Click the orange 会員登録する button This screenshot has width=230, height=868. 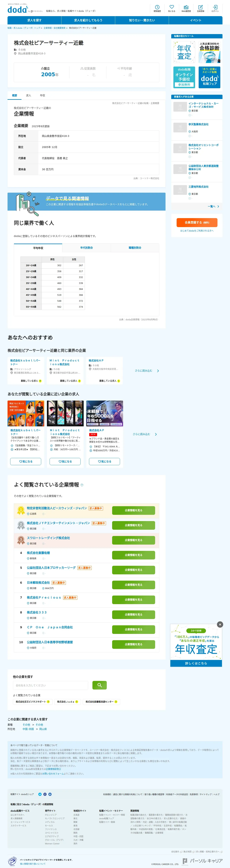(x=197, y=222)
